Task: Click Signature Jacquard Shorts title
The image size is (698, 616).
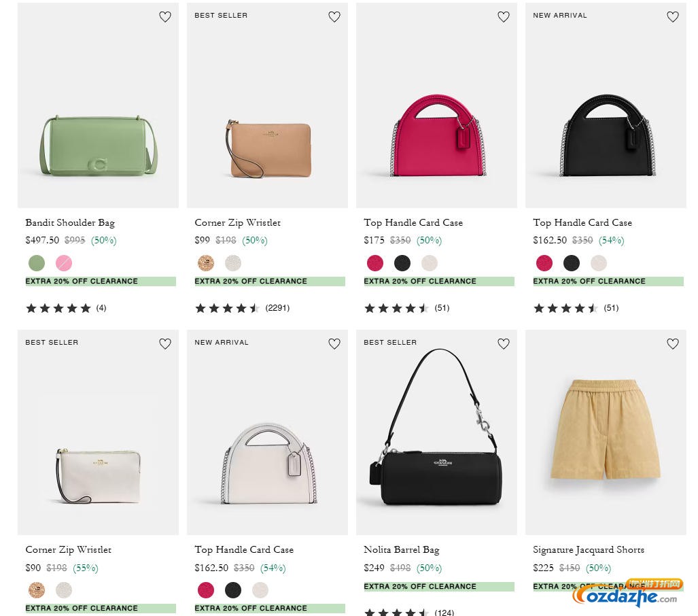Action: click(589, 549)
